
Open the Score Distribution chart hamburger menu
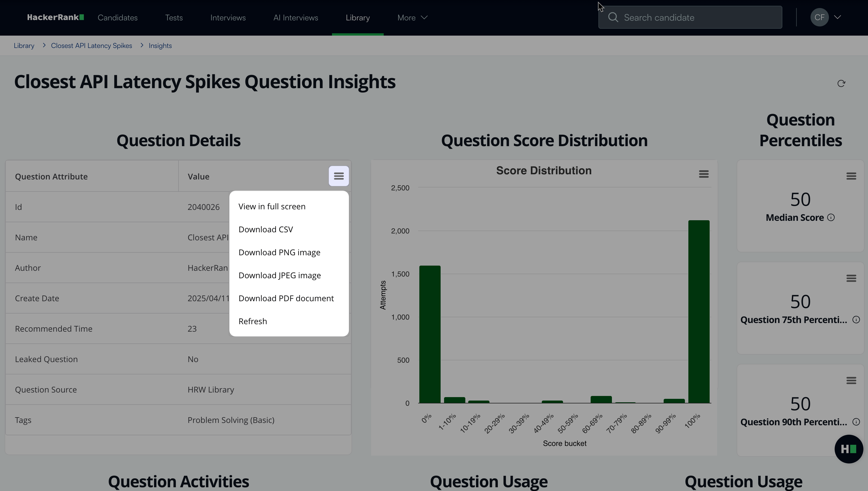(703, 174)
